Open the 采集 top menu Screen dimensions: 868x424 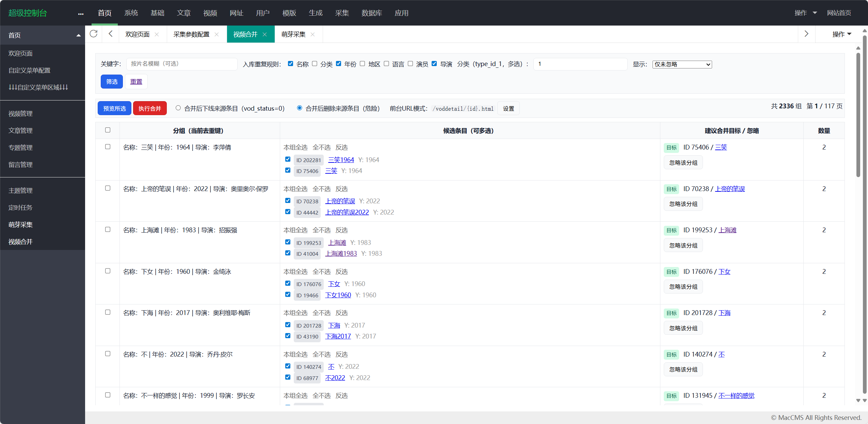point(342,13)
